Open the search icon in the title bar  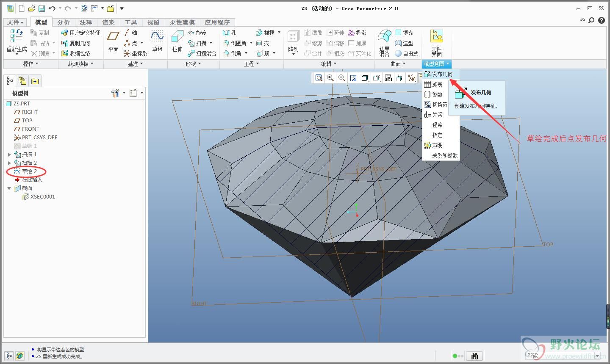pyautogui.click(x=592, y=20)
